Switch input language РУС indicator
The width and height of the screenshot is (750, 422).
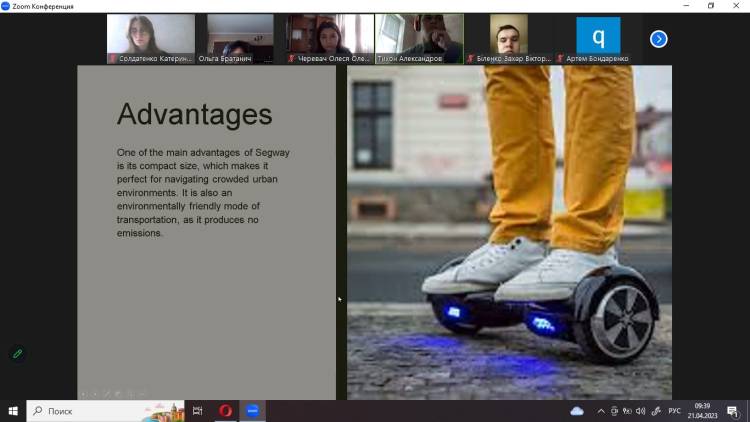point(675,411)
